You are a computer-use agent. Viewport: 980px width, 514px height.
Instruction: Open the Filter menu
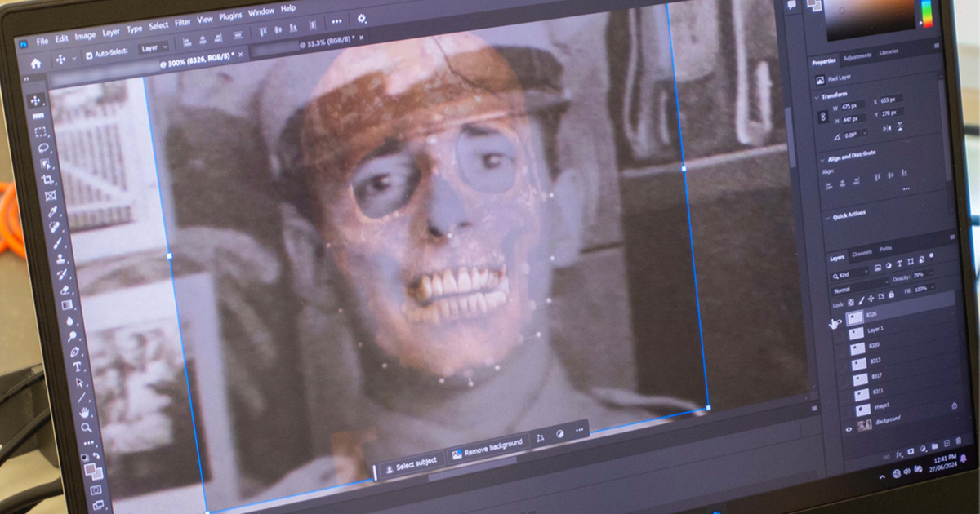[x=182, y=23]
